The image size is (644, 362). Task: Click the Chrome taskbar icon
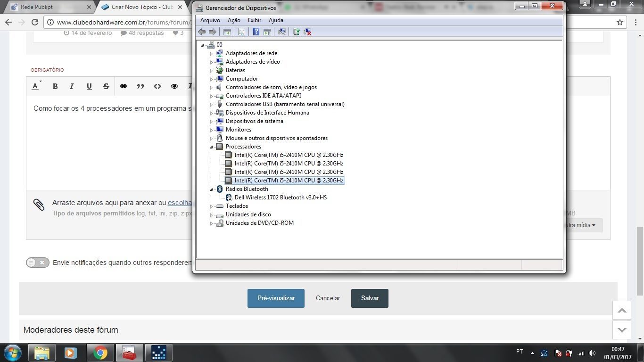click(100, 353)
